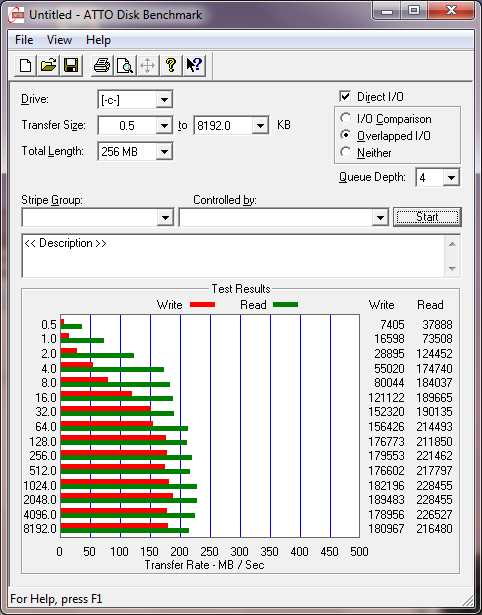
Task: Print results using the printer icon
Action: (x=102, y=65)
